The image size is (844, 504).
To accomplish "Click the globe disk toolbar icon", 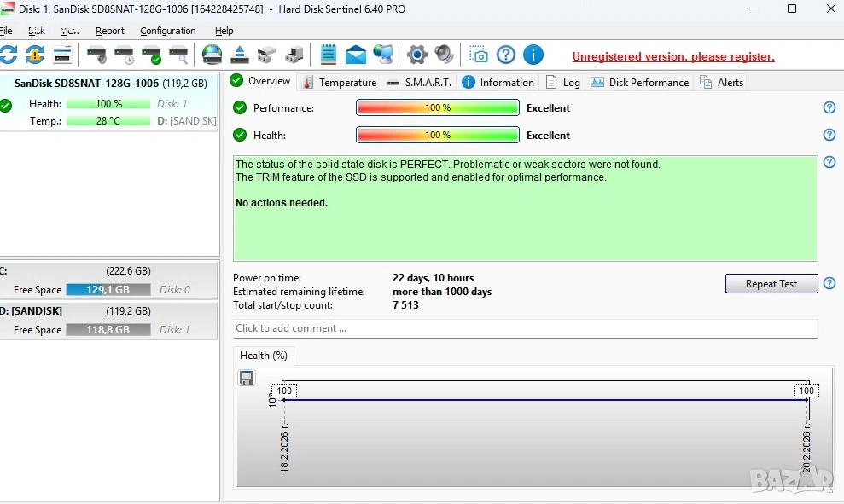I will coord(212,55).
